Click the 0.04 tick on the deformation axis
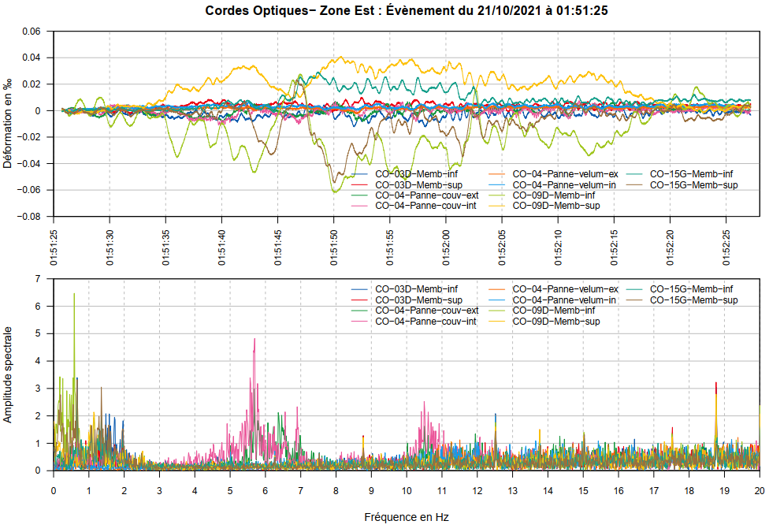The image size is (769, 532). tap(31, 58)
